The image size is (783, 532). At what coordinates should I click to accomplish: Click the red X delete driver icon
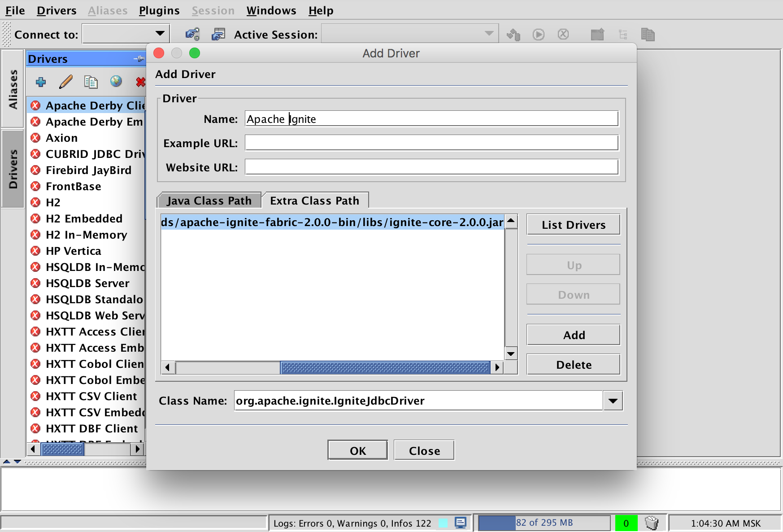click(141, 82)
